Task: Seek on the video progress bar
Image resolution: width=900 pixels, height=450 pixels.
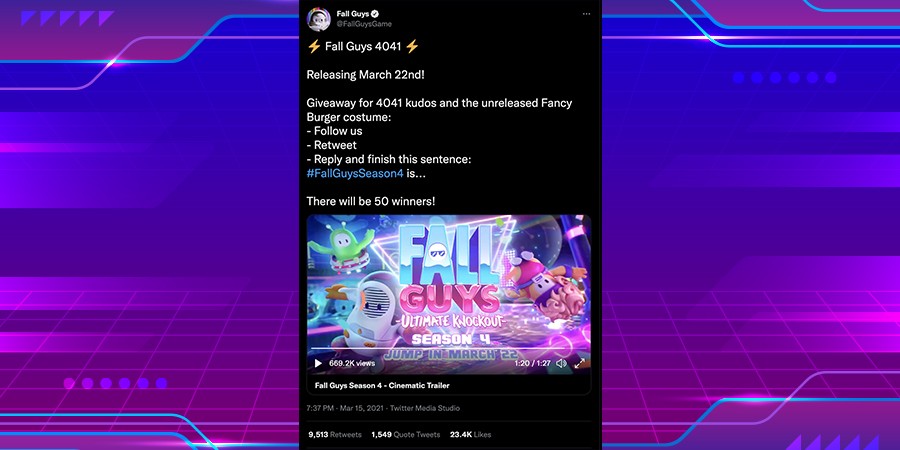Action: coord(448,349)
